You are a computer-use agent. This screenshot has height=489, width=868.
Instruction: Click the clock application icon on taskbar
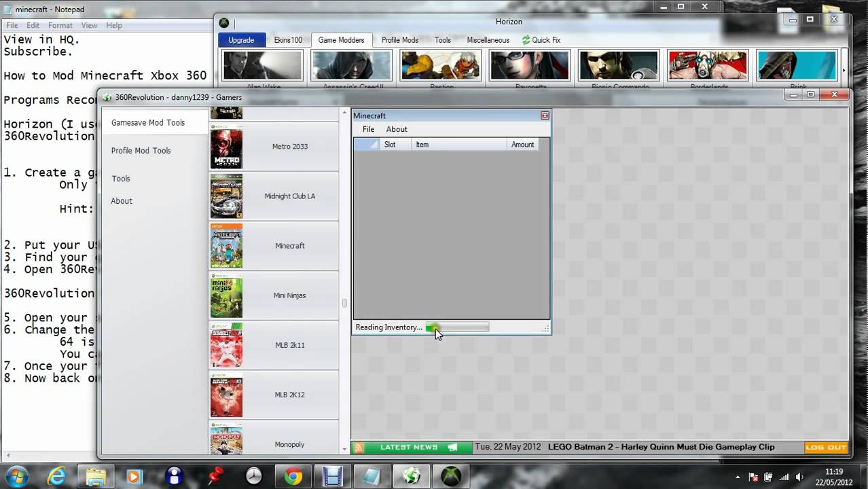[x=253, y=476]
